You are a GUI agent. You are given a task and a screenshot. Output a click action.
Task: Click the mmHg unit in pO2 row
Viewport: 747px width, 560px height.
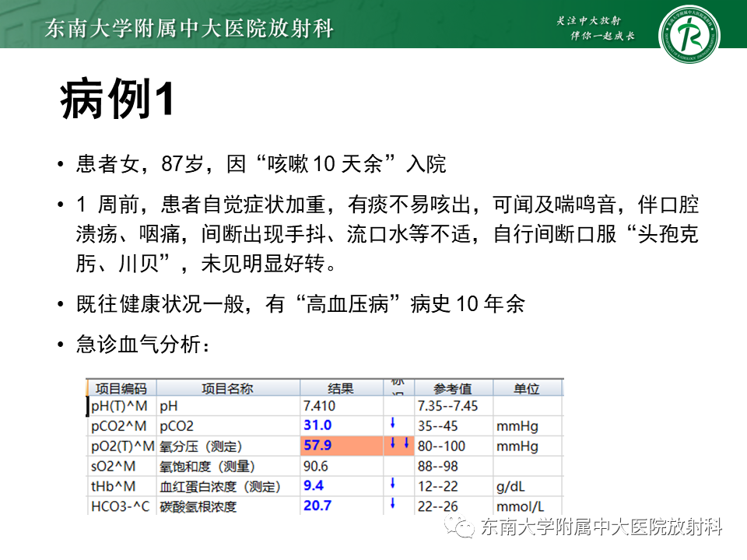[x=517, y=446]
